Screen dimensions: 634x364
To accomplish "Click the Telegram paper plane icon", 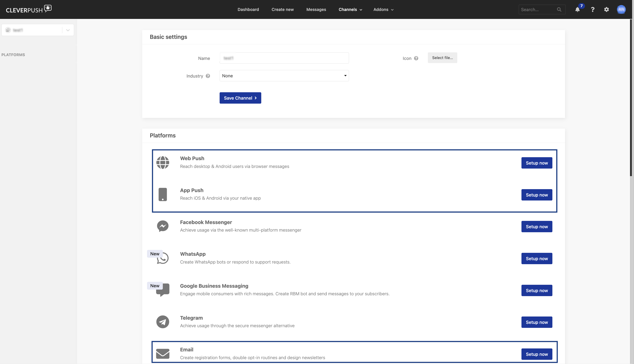I will [x=163, y=322].
